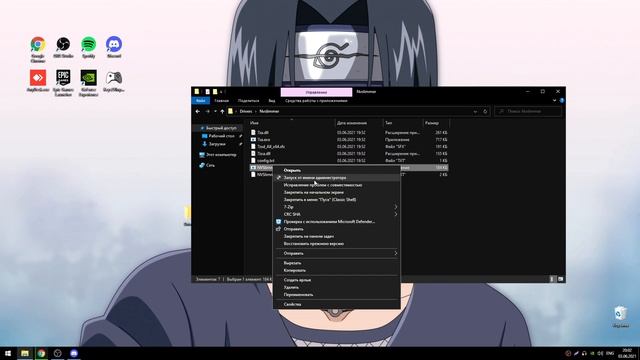
Task: Choose Создать ярлык in the context menu
Action: pyautogui.click(x=337, y=280)
